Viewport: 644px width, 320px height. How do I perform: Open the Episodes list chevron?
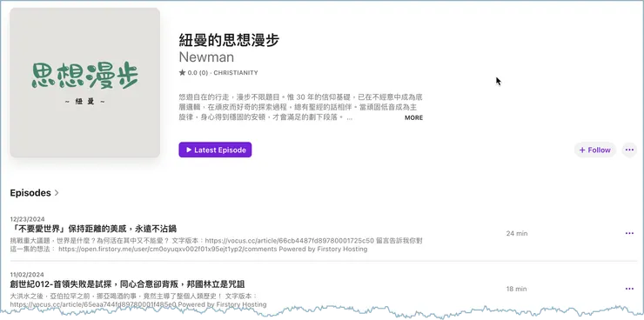tap(57, 193)
